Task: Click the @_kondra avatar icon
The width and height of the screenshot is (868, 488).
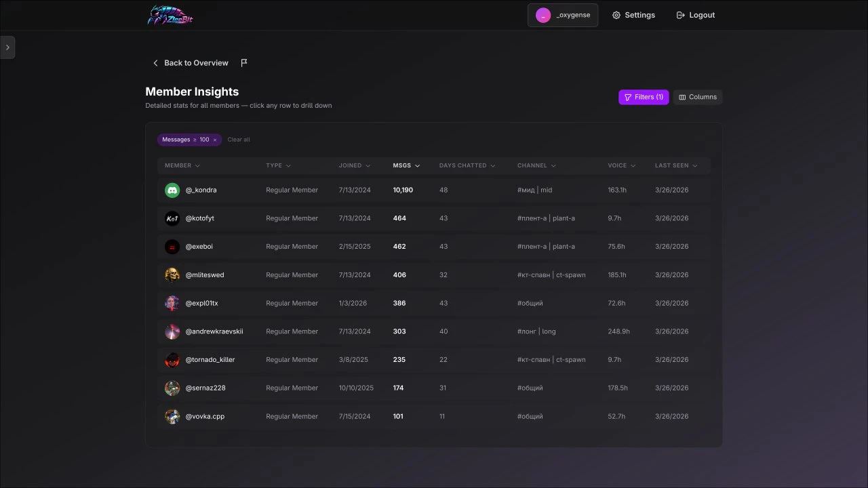Action: coord(172,190)
